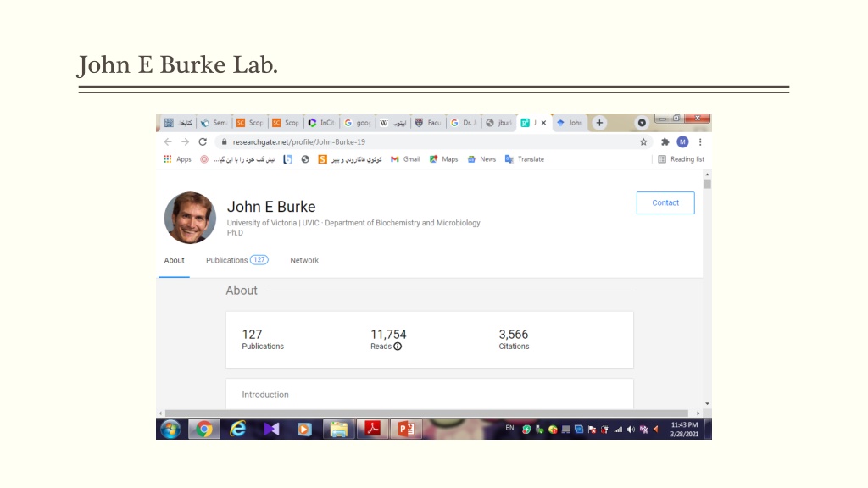Close the active ResearchGate tab
This screenshot has width=868, height=488.
pyautogui.click(x=543, y=123)
